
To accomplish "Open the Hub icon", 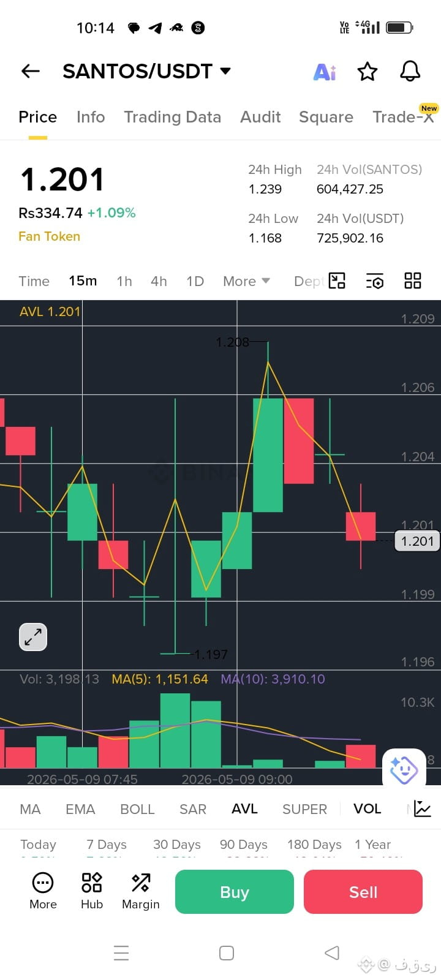I will [x=92, y=891].
